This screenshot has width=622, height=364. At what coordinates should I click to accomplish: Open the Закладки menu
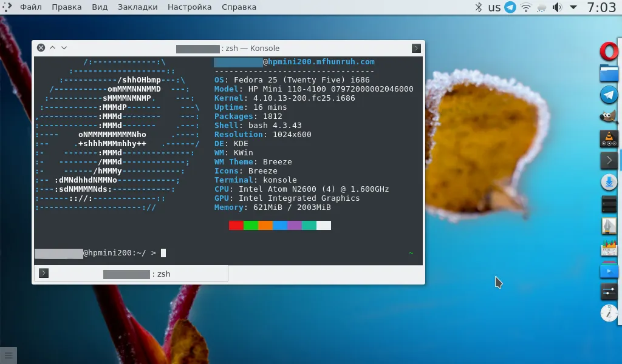pyautogui.click(x=138, y=7)
